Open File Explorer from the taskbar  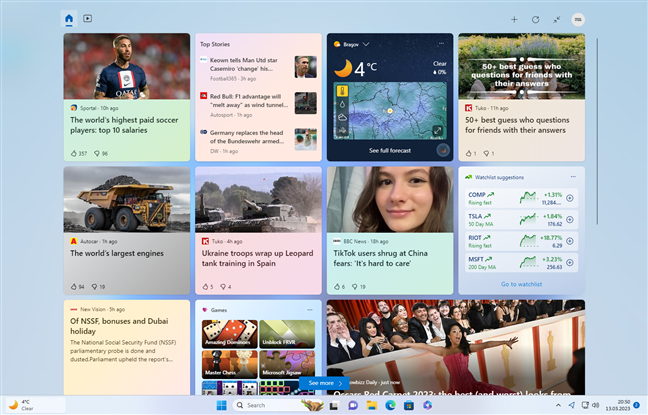[x=372, y=405]
